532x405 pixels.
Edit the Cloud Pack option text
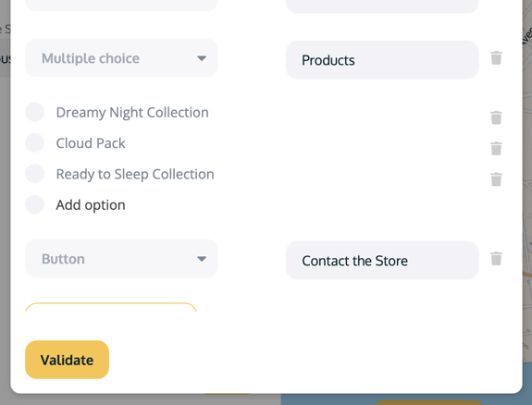[x=91, y=143]
